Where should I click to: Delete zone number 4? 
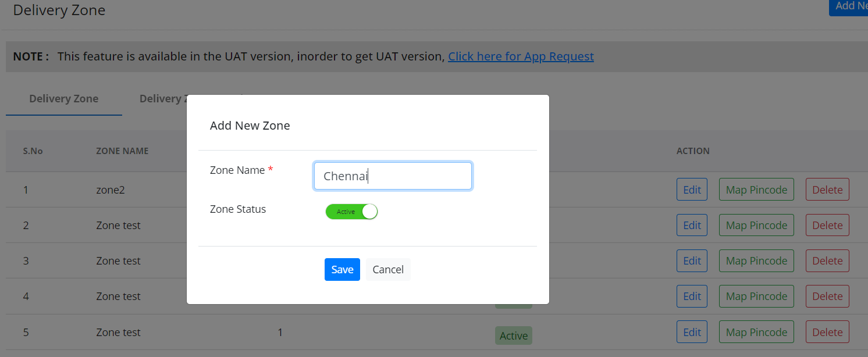click(827, 297)
